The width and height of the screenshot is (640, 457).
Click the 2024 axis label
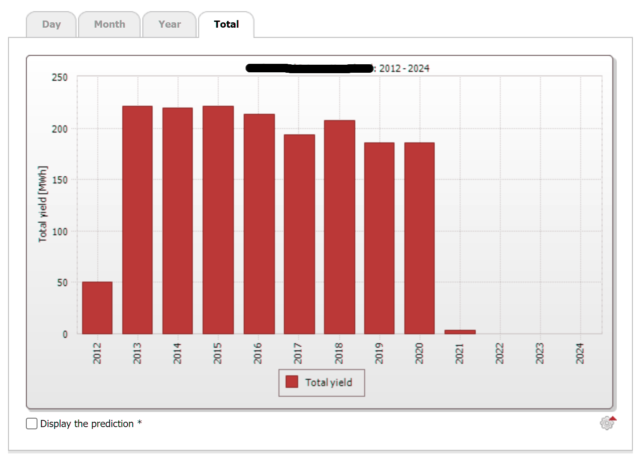click(x=580, y=353)
